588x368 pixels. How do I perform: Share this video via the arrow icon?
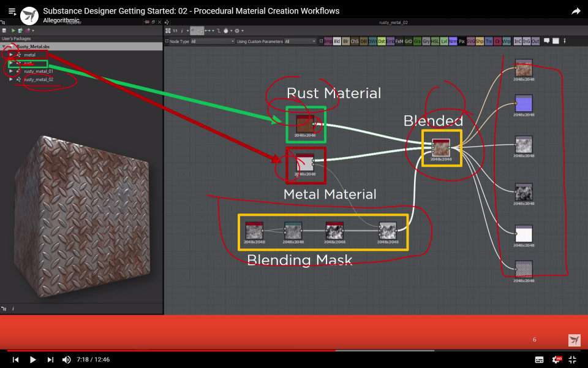point(576,11)
